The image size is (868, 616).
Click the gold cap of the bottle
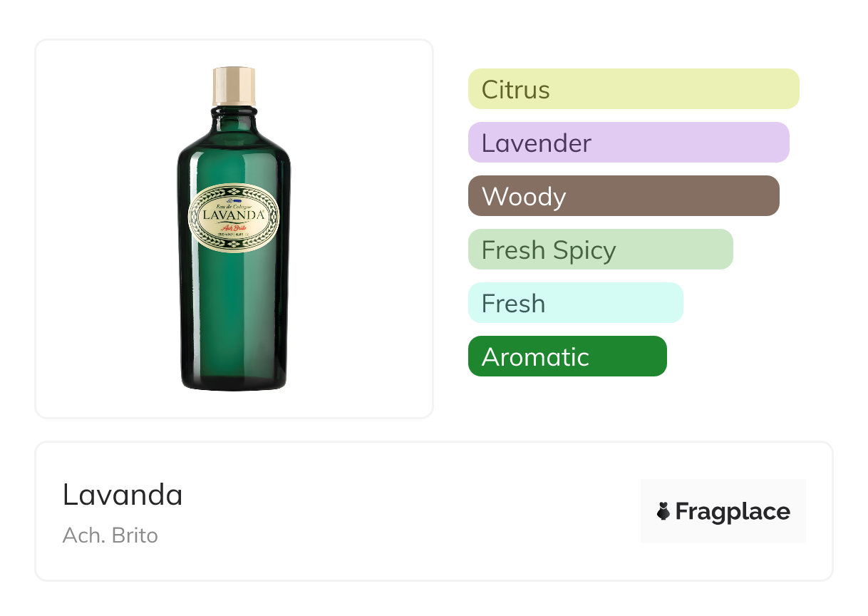234,86
